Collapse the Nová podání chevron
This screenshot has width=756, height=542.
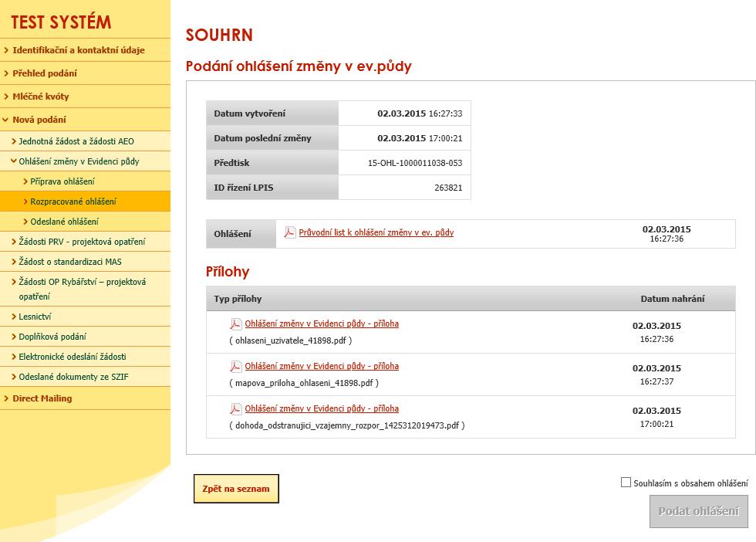(6, 119)
